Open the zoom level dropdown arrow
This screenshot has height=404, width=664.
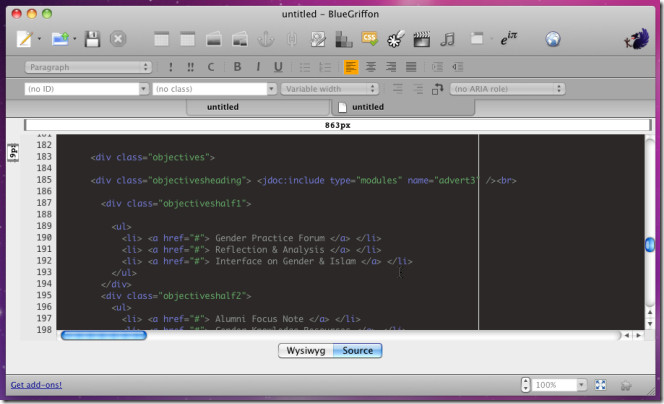point(581,385)
